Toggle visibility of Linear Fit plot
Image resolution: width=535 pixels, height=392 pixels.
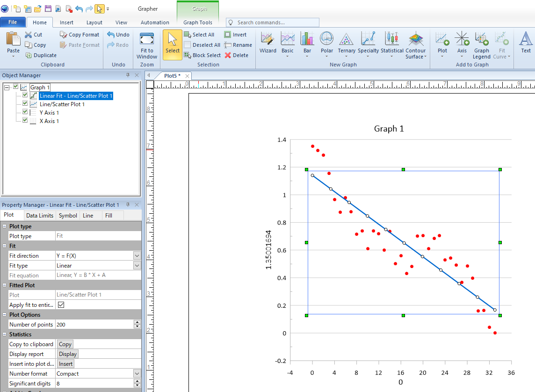click(x=25, y=95)
